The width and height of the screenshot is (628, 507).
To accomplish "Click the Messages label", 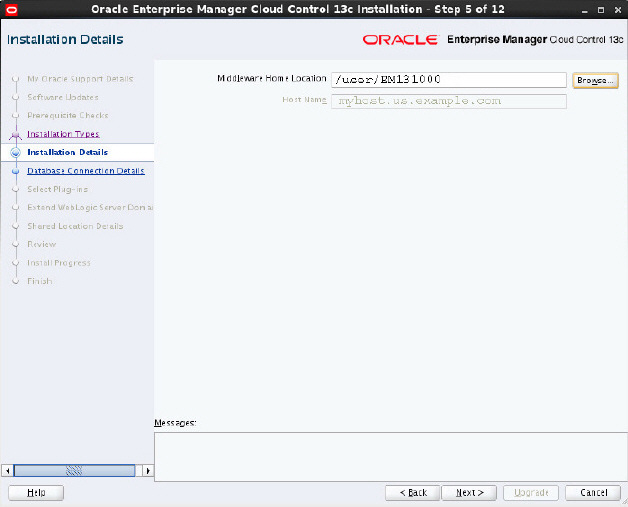I will tap(175, 423).
